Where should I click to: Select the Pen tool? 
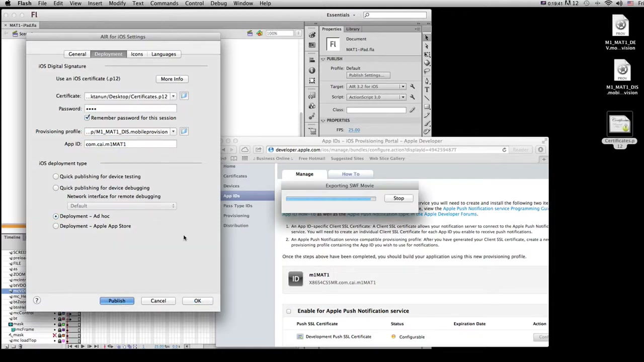(427, 81)
